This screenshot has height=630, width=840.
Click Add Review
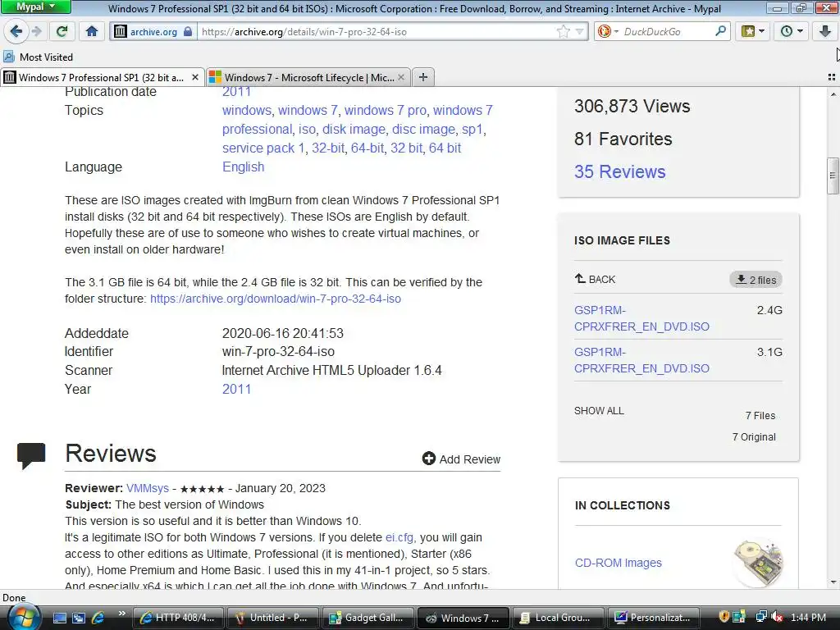pyautogui.click(x=461, y=459)
